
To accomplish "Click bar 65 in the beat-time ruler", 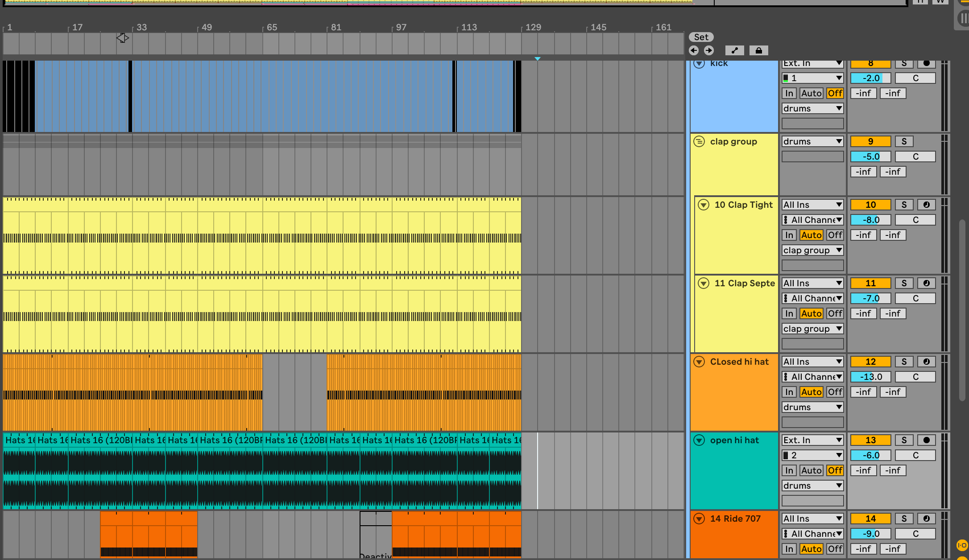I will tap(272, 27).
